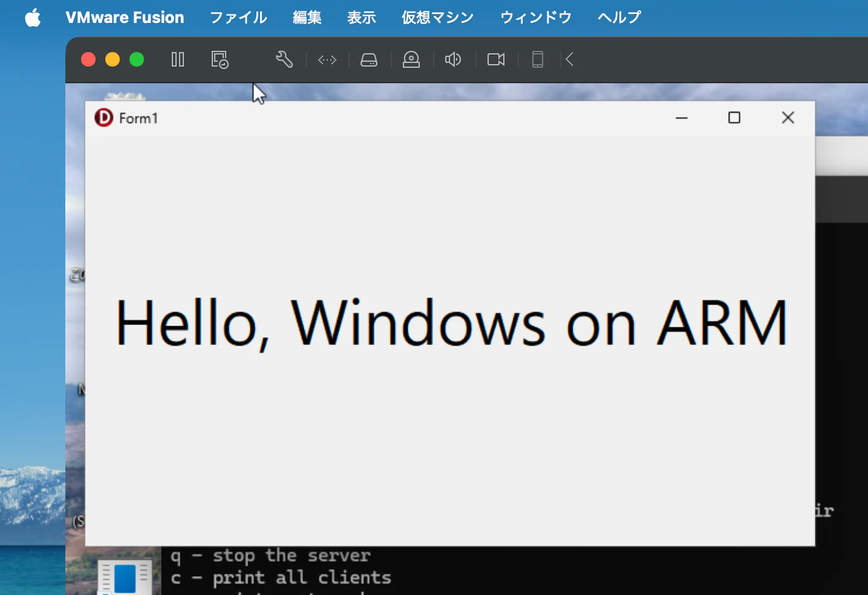The image size is (868, 595).
Task: Collapse the device toolbar chevron
Action: (569, 59)
